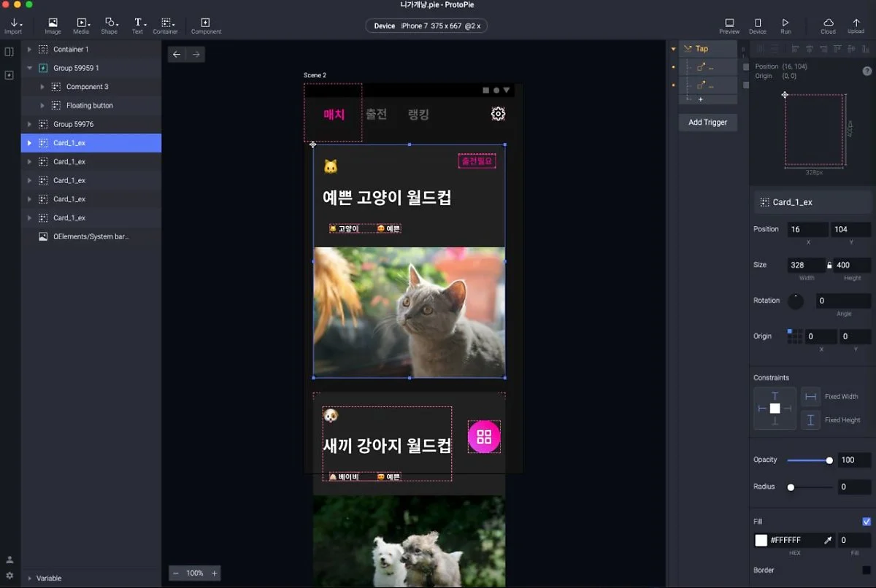This screenshot has width=876, height=588.
Task: Toggle the Fill checkbox
Action: click(x=867, y=522)
